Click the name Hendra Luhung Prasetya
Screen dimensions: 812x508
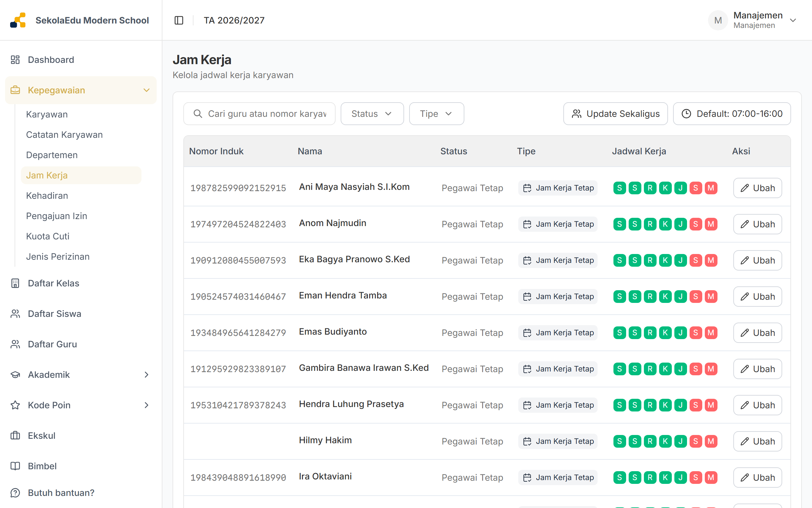point(351,404)
